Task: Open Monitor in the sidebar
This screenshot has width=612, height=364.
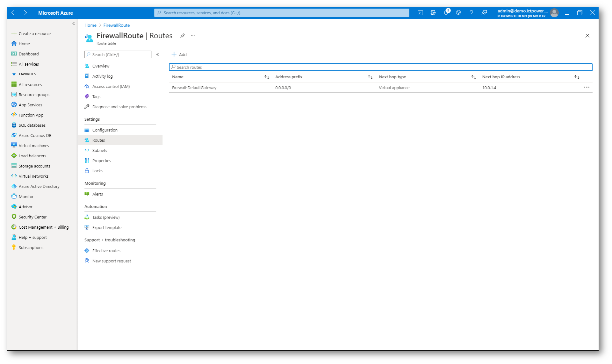Action: tap(26, 196)
